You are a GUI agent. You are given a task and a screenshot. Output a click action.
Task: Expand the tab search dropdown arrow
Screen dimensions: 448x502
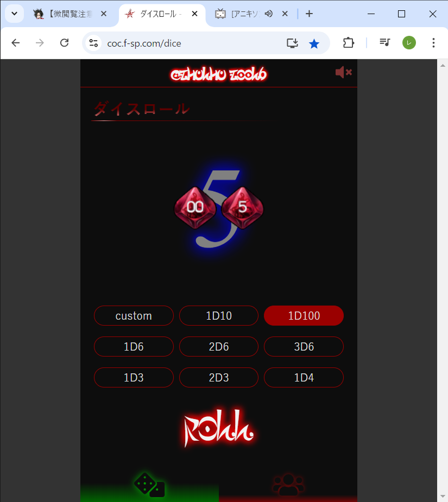click(x=15, y=14)
